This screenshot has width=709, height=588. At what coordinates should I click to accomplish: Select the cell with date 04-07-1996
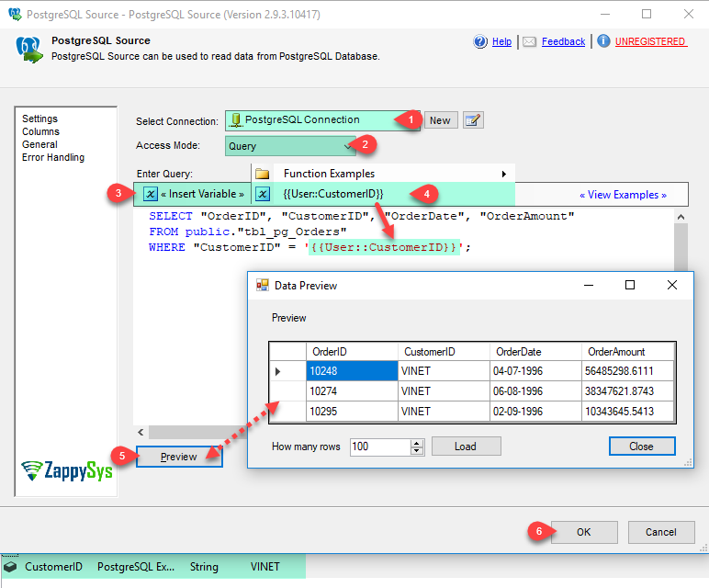coord(535,371)
